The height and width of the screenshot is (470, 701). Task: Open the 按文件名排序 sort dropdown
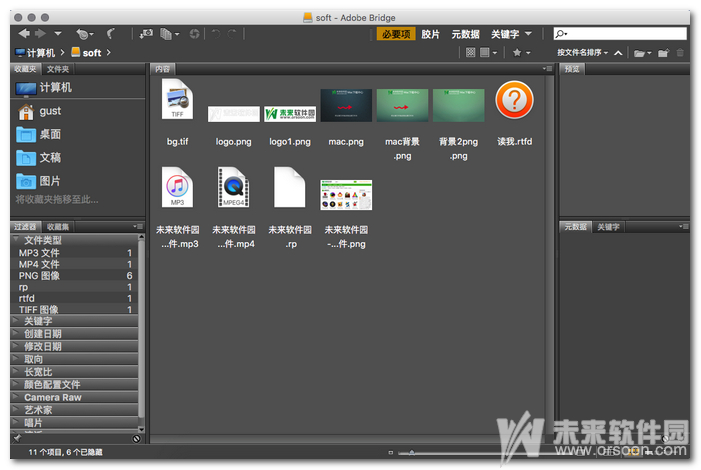tap(583, 52)
